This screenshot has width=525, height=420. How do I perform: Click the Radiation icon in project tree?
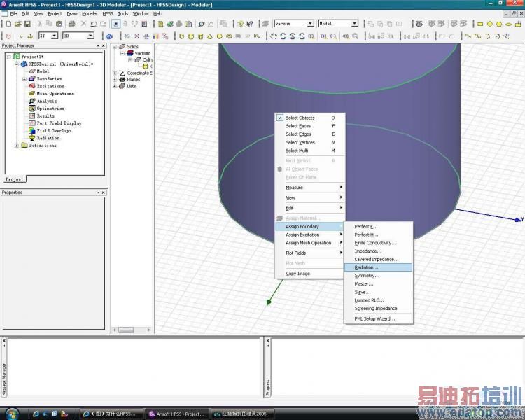point(32,138)
